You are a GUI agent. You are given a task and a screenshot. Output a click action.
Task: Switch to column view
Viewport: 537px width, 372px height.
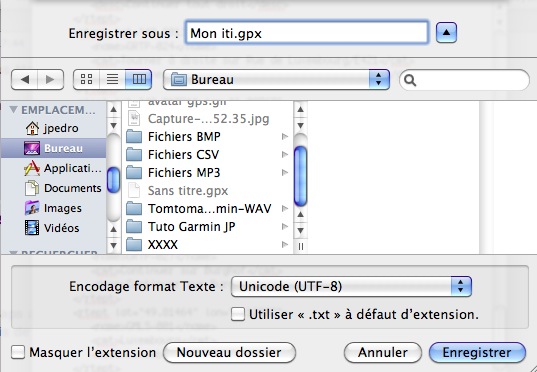tap(139, 79)
